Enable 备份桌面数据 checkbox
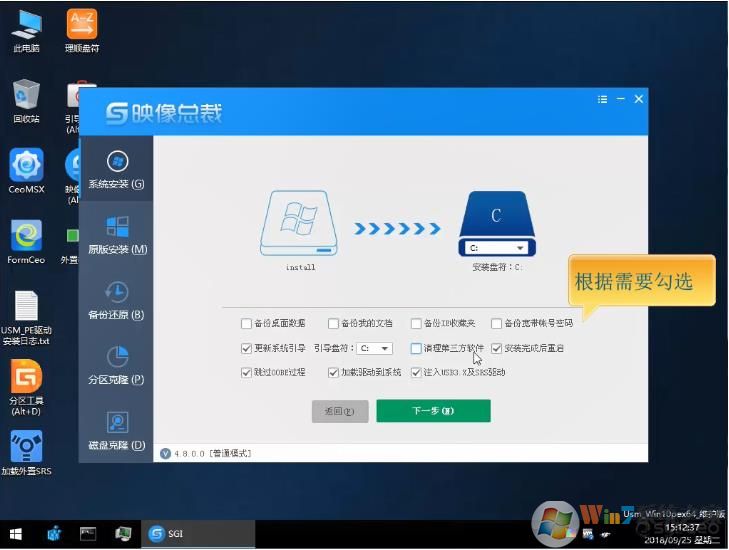729x550 pixels. coord(246,323)
